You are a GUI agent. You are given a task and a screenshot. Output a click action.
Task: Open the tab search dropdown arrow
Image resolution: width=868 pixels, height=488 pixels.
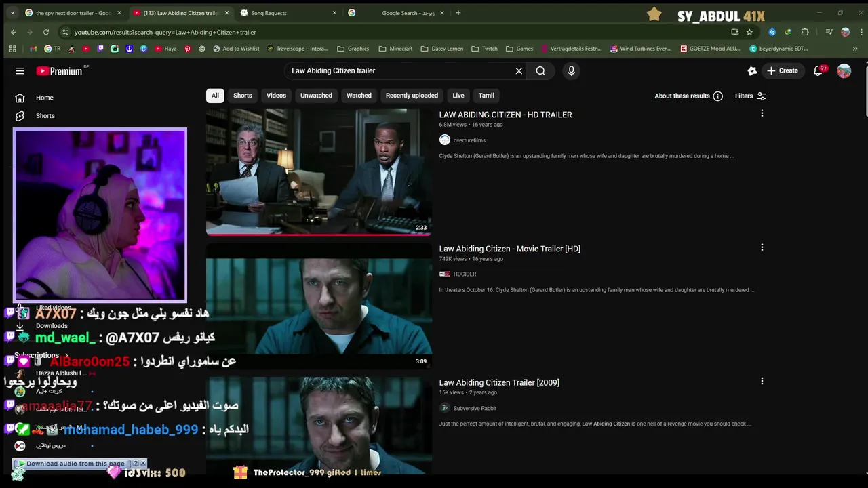pyautogui.click(x=12, y=13)
